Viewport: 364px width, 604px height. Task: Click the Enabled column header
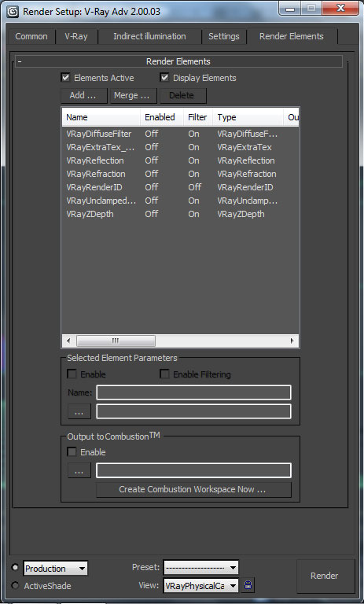click(161, 117)
